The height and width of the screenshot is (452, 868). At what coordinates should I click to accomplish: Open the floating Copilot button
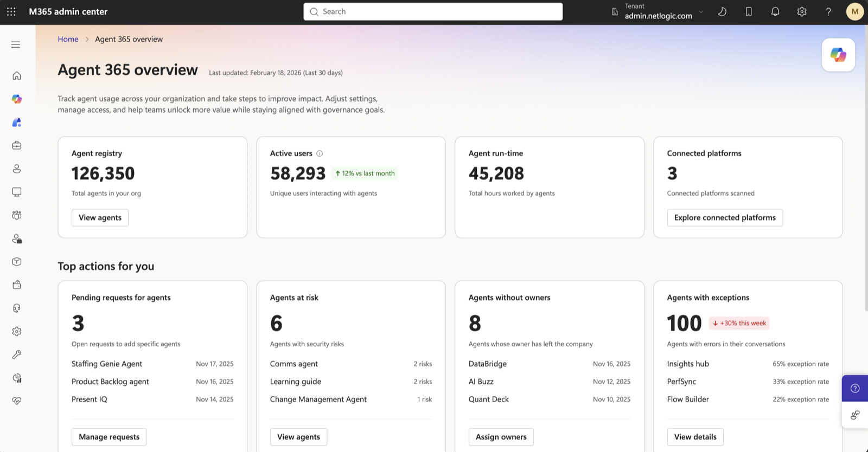click(838, 55)
